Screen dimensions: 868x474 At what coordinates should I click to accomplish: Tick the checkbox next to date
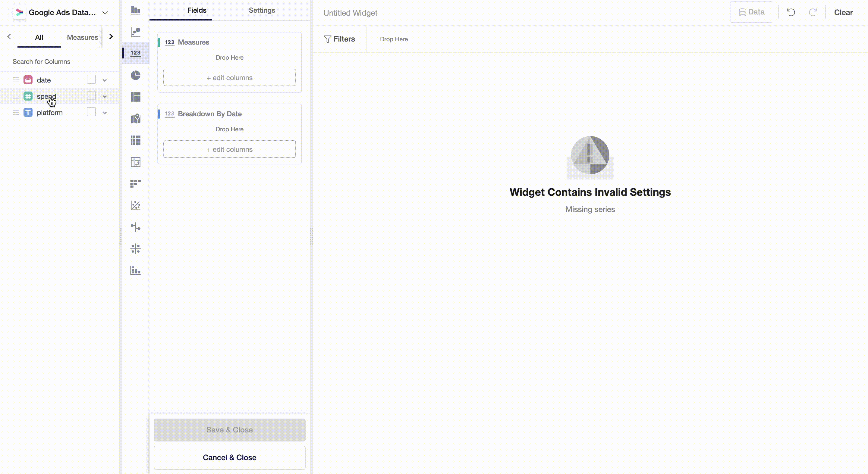(91, 80)
